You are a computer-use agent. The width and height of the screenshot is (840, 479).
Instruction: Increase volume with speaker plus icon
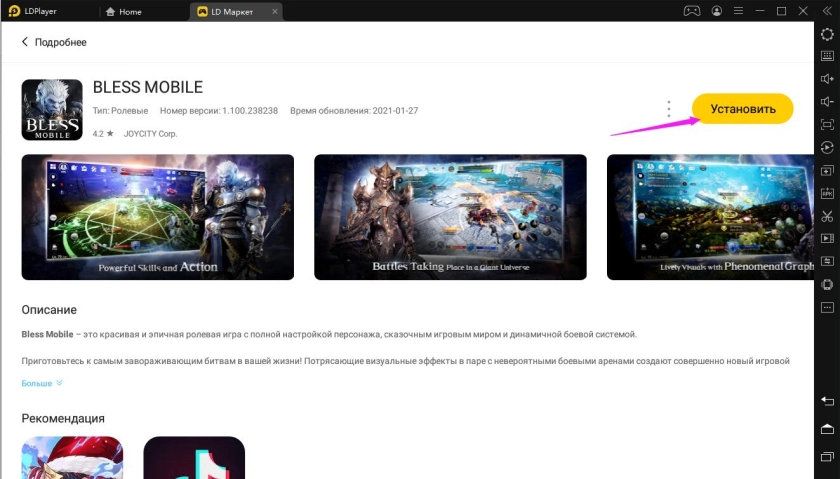[827, 79]
